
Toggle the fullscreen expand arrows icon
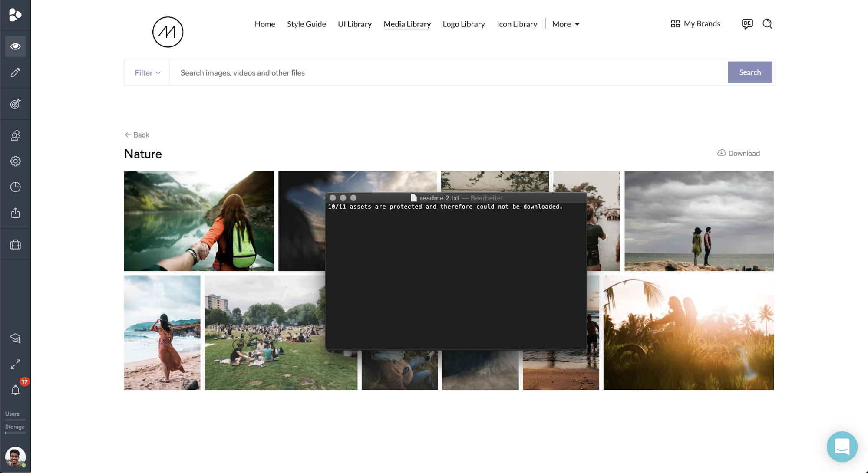[15, 364]
